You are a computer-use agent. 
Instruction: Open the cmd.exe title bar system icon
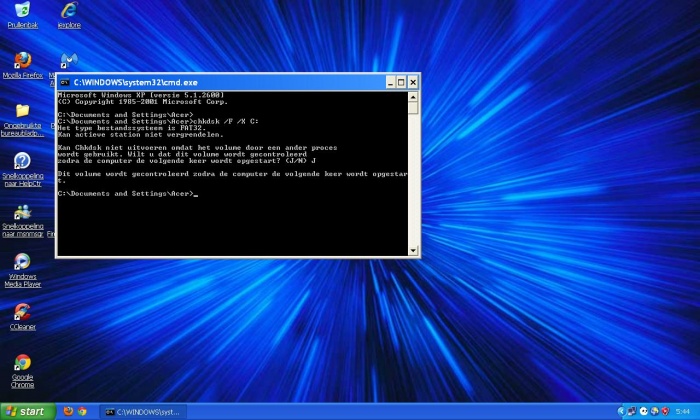click(x=65, y=83)
